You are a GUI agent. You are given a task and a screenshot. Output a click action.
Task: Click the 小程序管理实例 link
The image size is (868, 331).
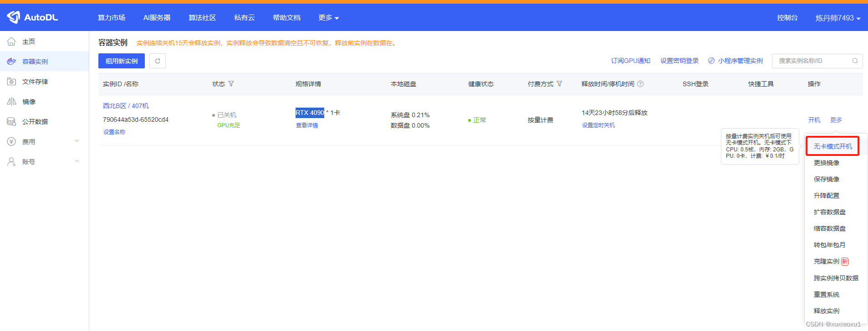pos(740,61)
